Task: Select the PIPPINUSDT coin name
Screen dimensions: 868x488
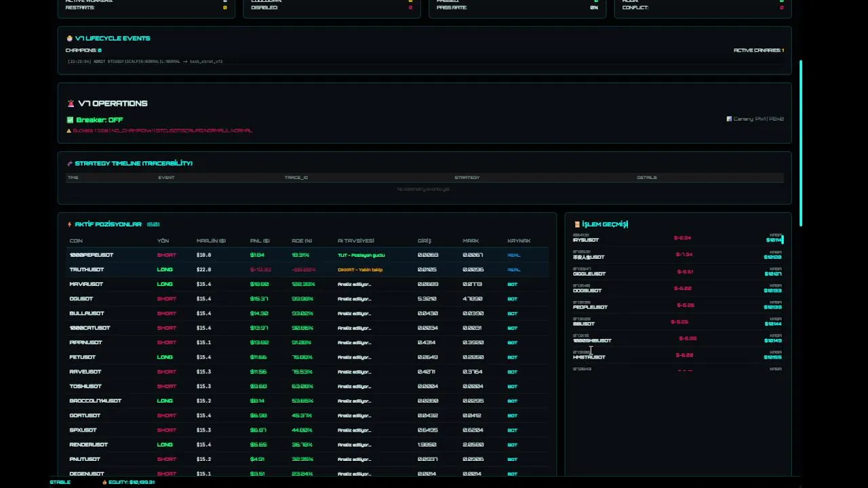Action: coord(85,342)
